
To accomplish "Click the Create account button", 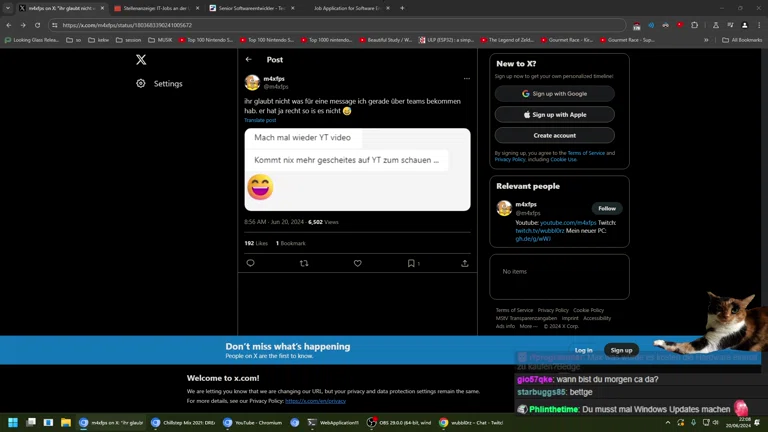I will pos(554,135).
